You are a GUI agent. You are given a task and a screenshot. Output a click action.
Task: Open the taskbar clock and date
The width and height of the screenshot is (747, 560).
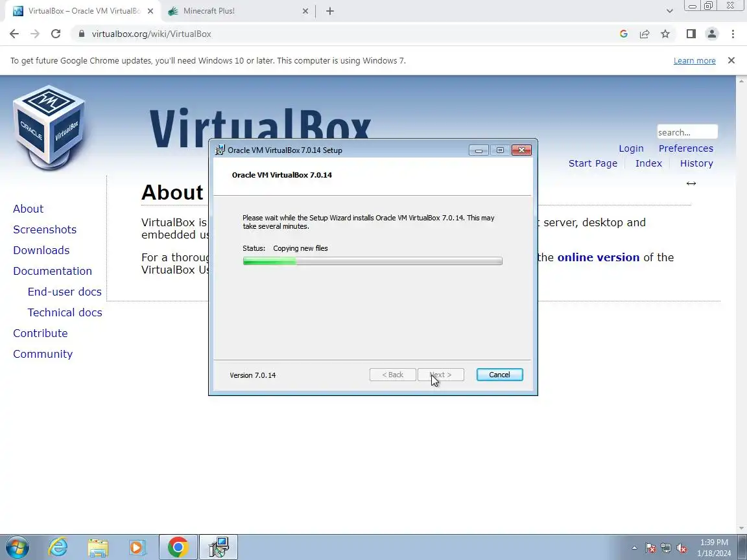click(x=714, y=548)
